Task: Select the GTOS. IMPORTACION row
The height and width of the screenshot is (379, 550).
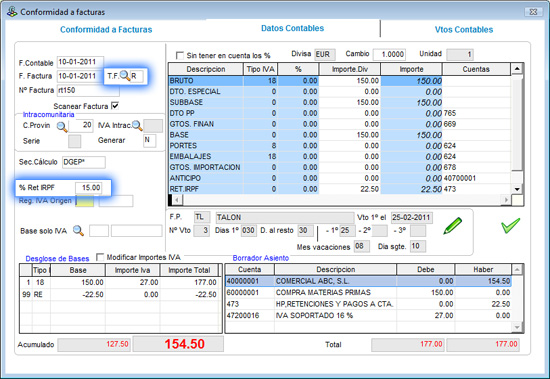Action: click(340, 167)
